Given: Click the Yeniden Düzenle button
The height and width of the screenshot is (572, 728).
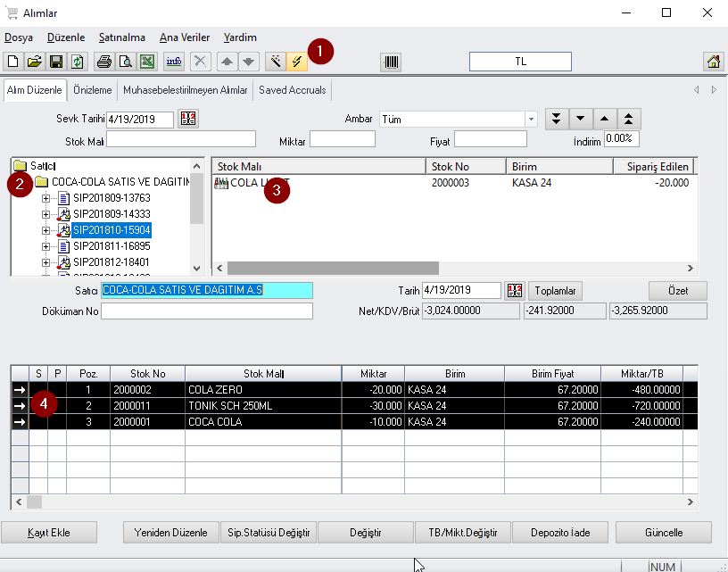Looking at the screenshot, I should point(171,533).
